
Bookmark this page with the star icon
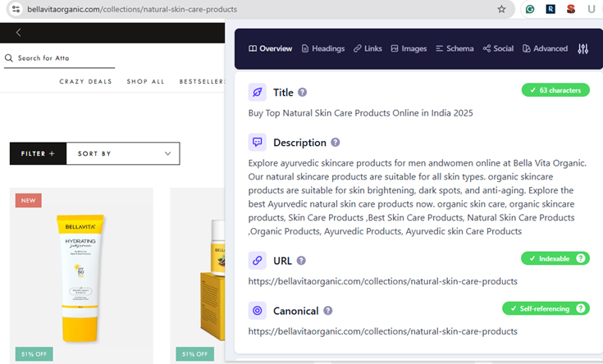point(501,9)
